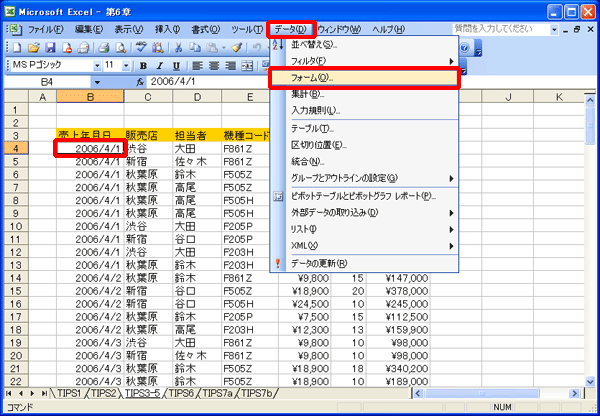Click the E-mail send icon
Image resolution: width=600 pixels, height=416 pixels.
pyautogui.click(x=83, y=47)
